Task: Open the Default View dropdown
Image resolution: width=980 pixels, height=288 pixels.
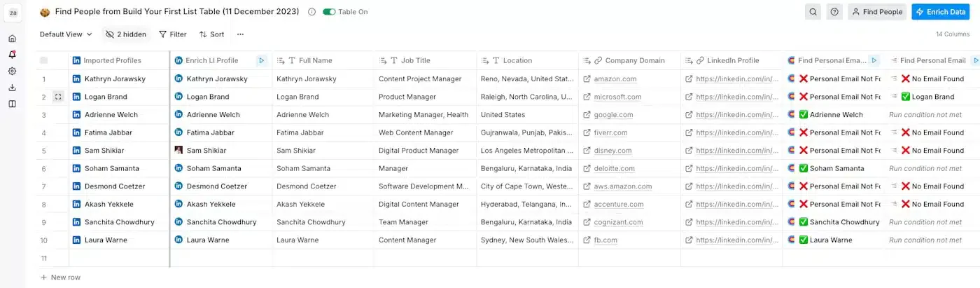Action: (x=66, y=34)
